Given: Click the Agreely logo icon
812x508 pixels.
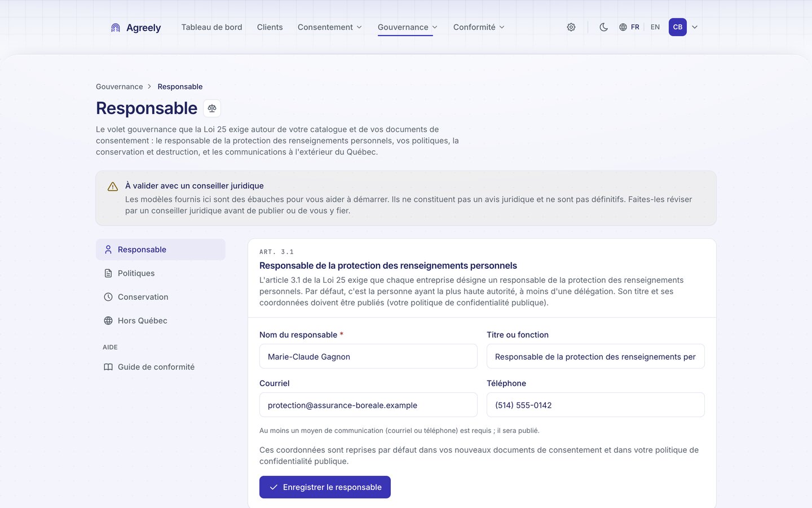Looking at the screenshot, I should pyautogui.click(x=116, y=28).
